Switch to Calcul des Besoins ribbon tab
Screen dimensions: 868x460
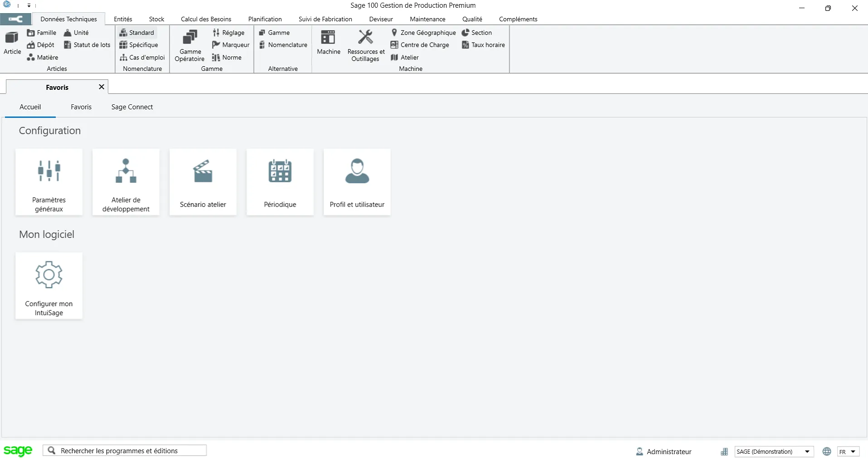(206, 19)
